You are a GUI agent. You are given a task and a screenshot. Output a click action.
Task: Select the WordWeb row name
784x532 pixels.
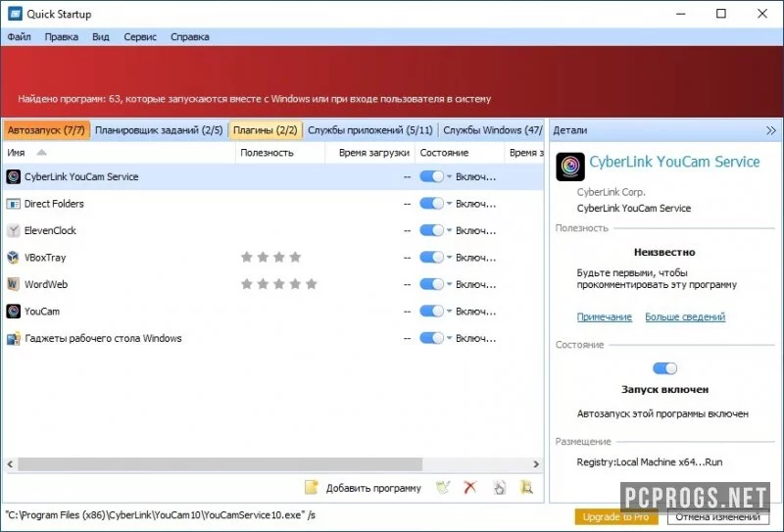[46, 284]
